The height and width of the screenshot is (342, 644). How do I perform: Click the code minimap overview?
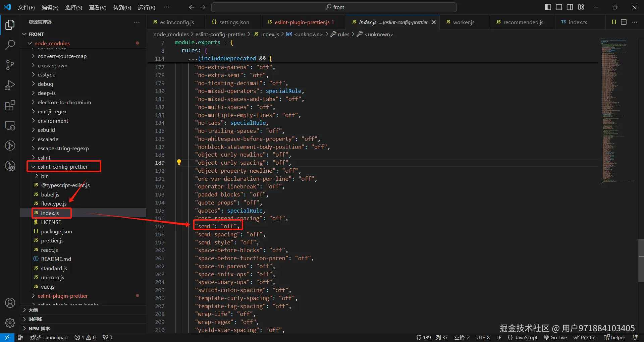pos(618,111)
